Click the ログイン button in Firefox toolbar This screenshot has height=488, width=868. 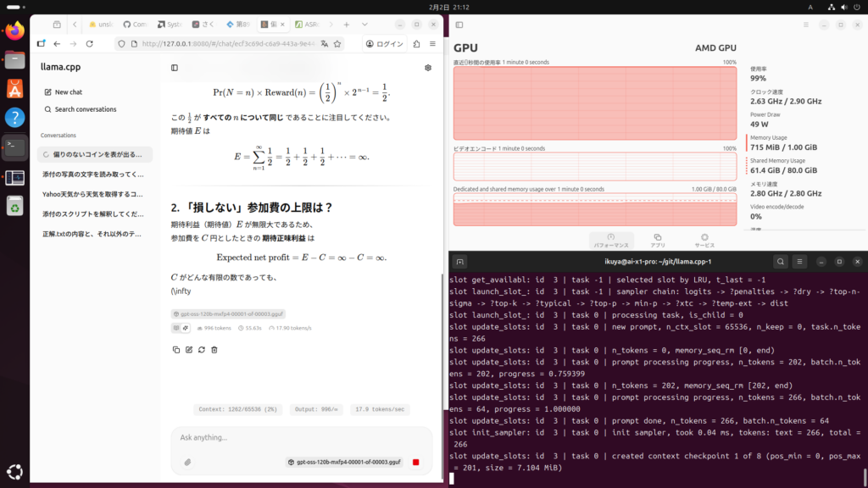(384, 43)
